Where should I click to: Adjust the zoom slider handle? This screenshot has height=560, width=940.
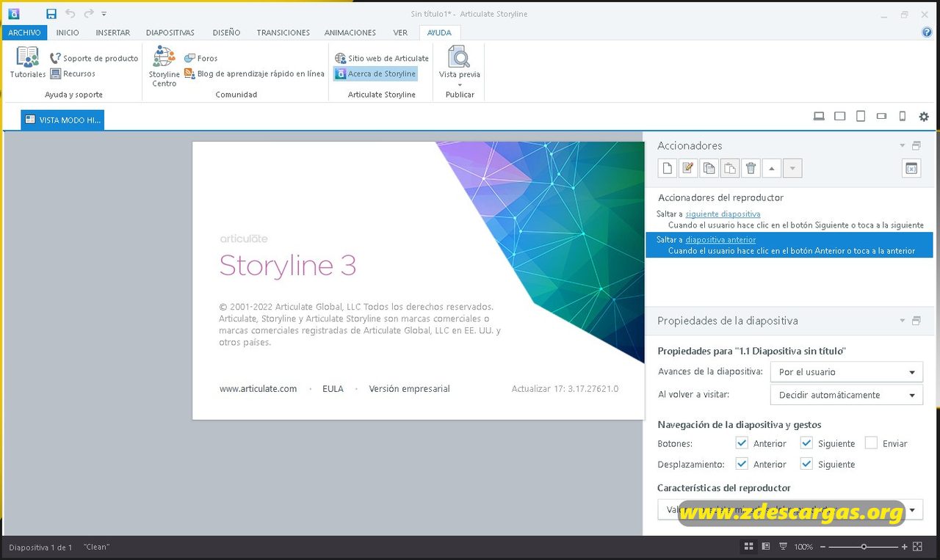point(864,547)
